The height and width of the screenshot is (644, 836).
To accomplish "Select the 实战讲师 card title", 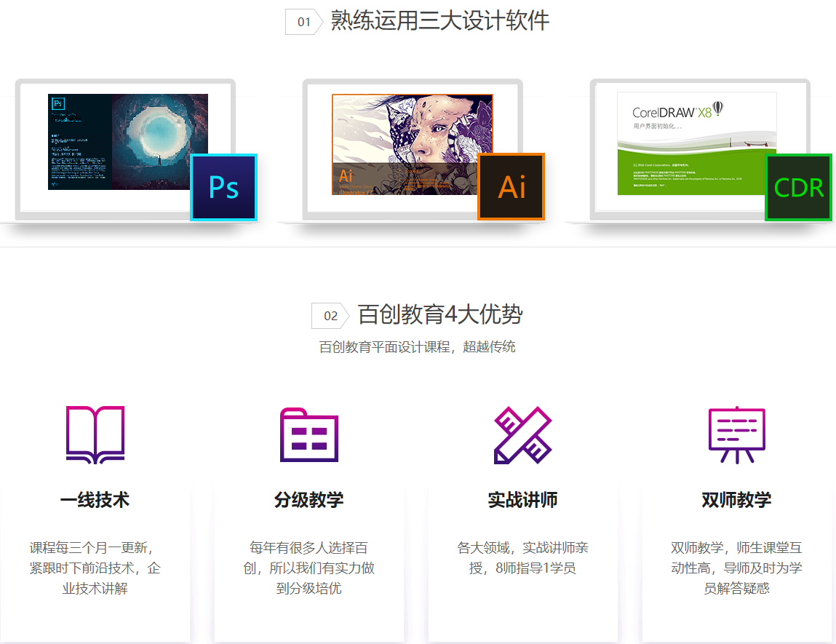I will pos(523,500).
